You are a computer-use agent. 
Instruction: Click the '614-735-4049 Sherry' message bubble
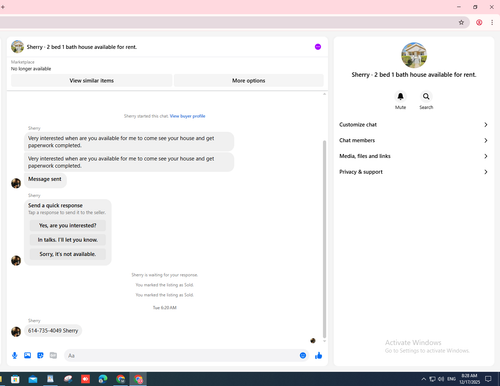click(x=53, y=331)
